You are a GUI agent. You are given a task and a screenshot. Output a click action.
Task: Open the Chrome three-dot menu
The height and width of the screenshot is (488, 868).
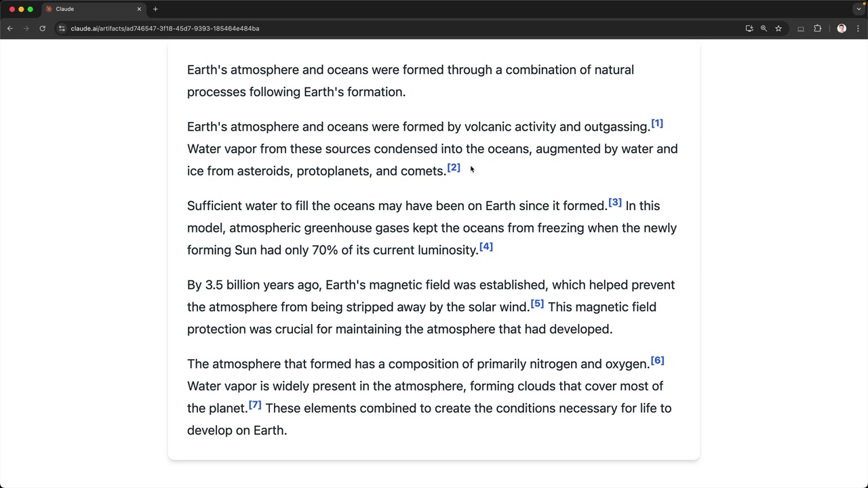click(x=858, y=28)
